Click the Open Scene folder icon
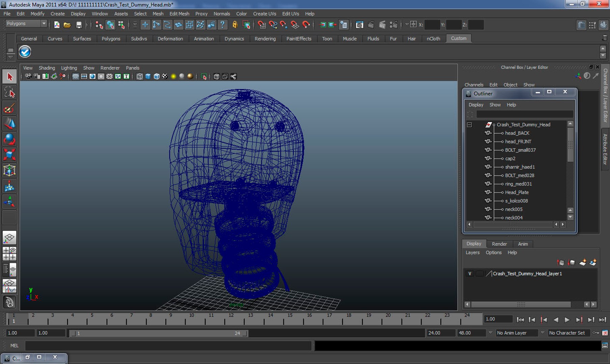 pyautogui.click(x=67, y=25)
